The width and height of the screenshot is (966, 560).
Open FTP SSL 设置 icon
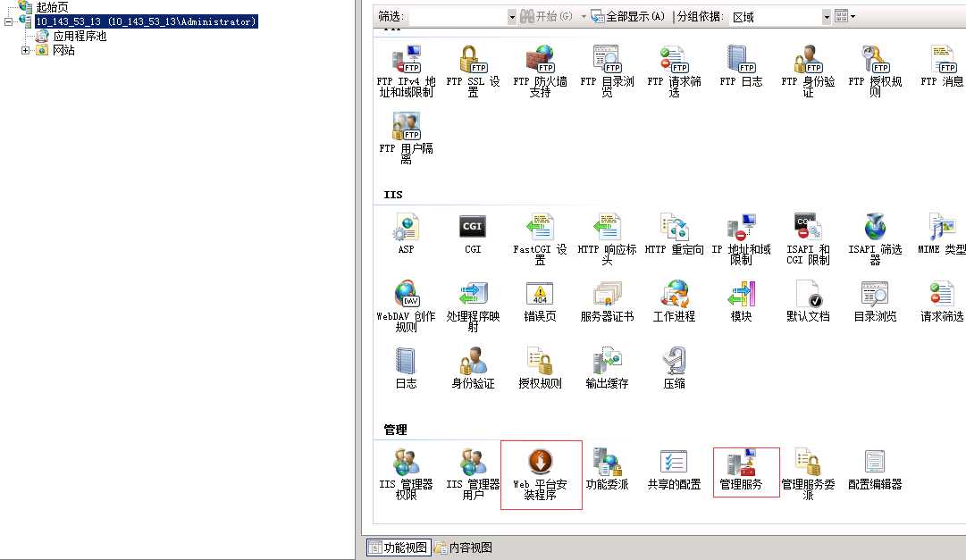tap(473, 71)
